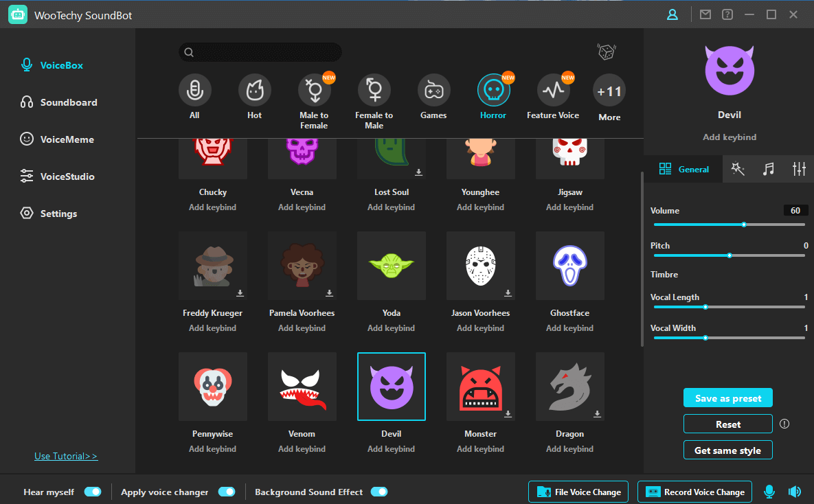The image size is (814, 504).
Task: Click the microphone icon in bottom bar
Action: click(769, 492)
